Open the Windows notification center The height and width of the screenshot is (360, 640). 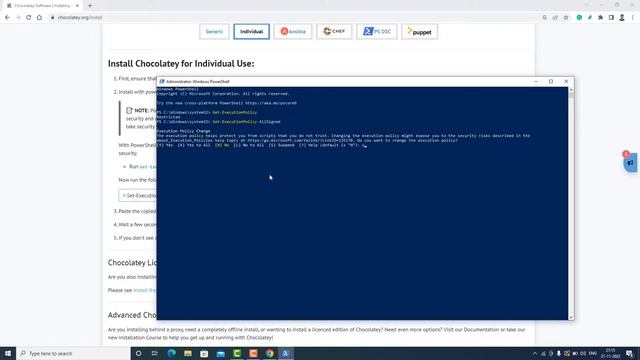pyautogui.click(x=629, y=353)
